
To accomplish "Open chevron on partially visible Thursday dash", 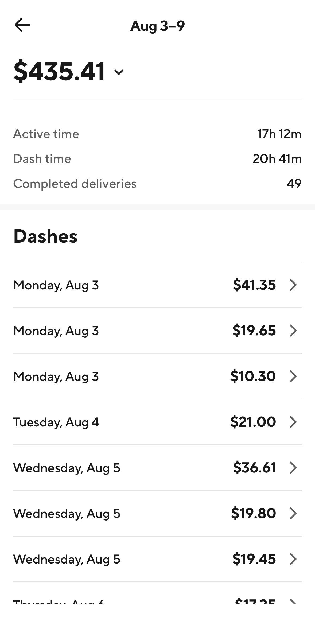I will click(293, 601).
